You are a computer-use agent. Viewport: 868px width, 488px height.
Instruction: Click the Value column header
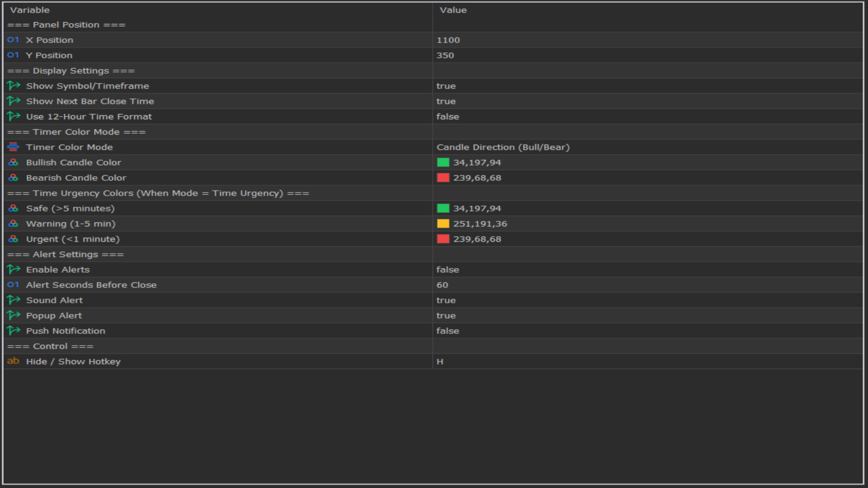[x=453, y=10]
